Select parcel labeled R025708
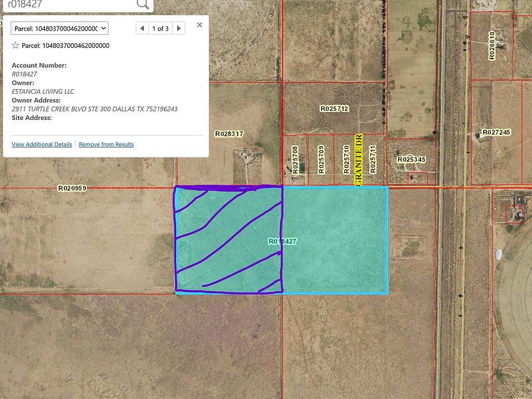 pos(295,160)
